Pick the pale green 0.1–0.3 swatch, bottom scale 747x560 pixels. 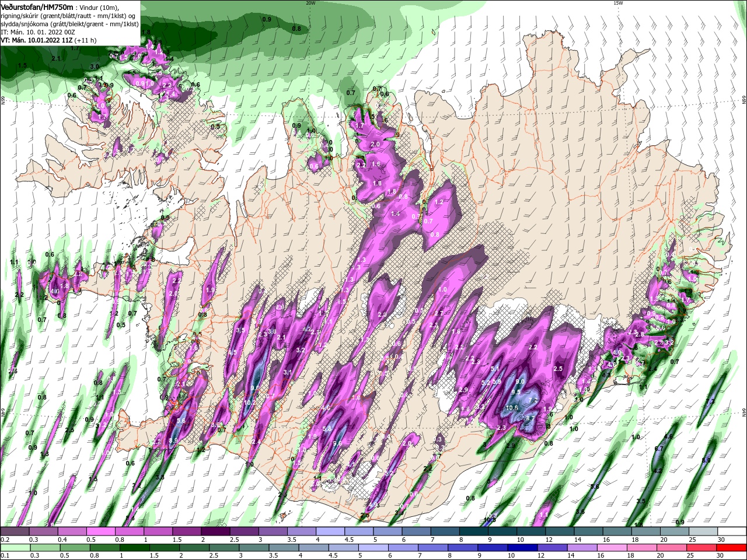point(15,548)
